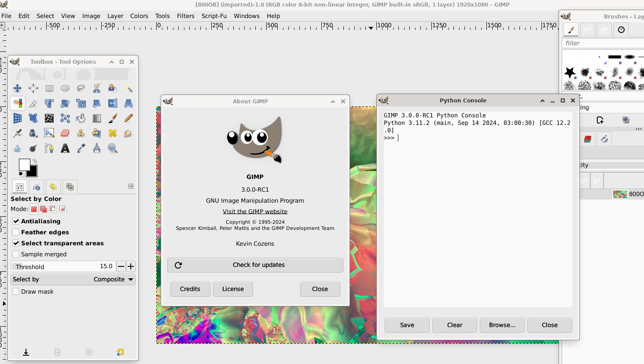Image resolution: width=644 pixels, height=364 pixels.
Task: Select the Ink tool
Action: pyautogui.click(x=33, y=133)
